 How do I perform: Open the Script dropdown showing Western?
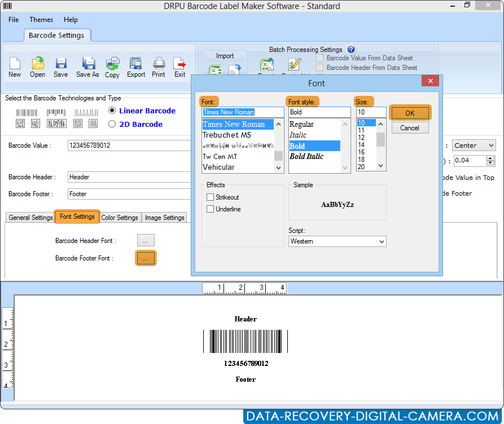point(336,241)
